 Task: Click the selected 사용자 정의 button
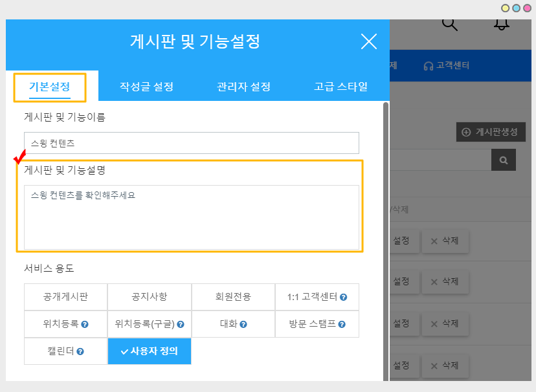coord(150,351)
